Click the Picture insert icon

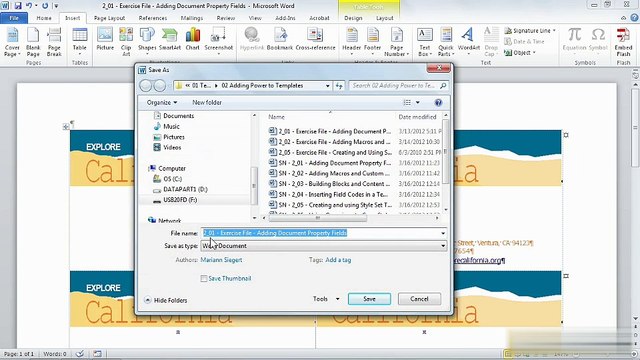(x=105, y=39)
